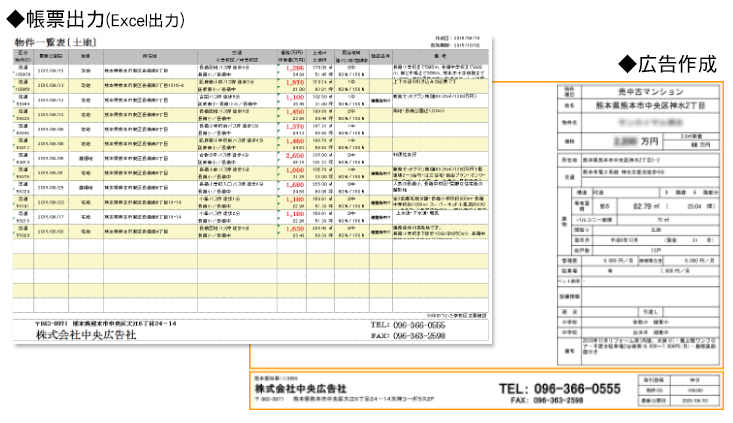
Task: Select the price cell 1,370
Action: (x=295, y=127)
